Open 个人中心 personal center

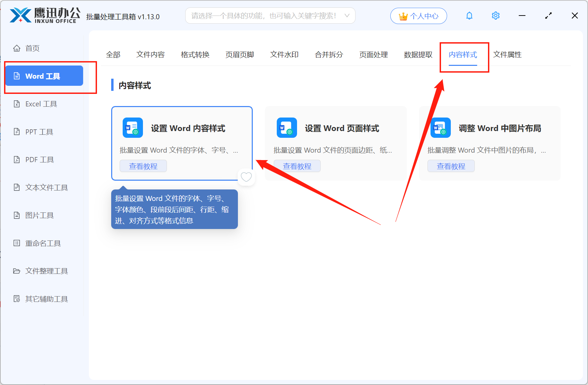coord(419,16)
